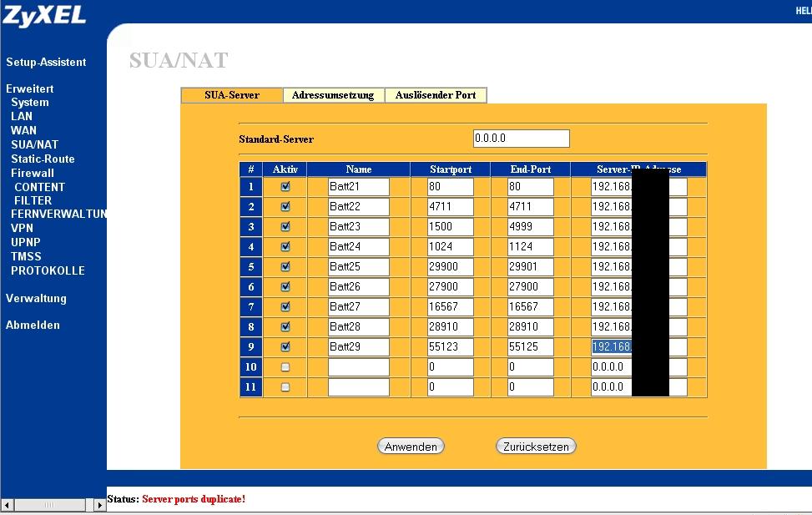Open Static-Route settings
This screenshot has height=515, width=812.
pos(43,159)
